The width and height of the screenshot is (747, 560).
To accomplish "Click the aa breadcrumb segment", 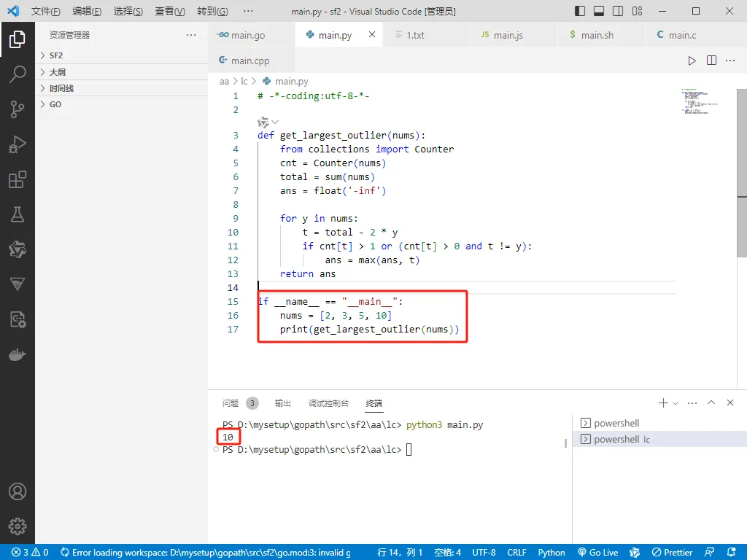I will click(x=224, y=82).
